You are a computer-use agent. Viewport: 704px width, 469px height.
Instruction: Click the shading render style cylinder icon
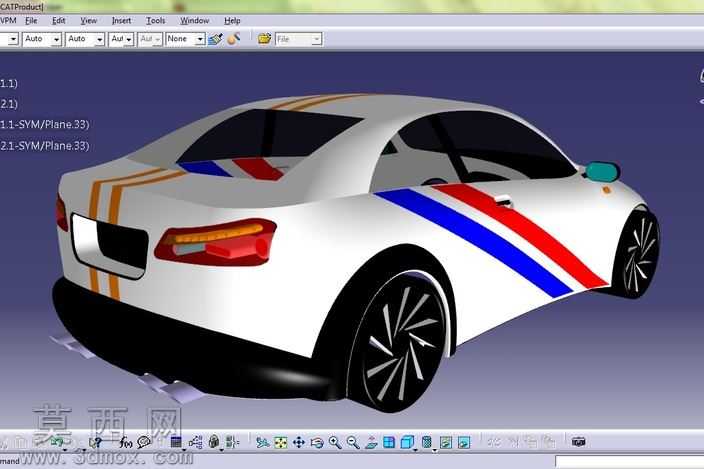point(427,443)
